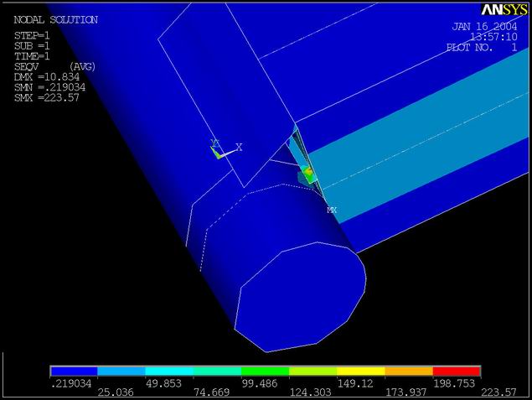Click the yellow legend swatch

[x=361, y=371]
